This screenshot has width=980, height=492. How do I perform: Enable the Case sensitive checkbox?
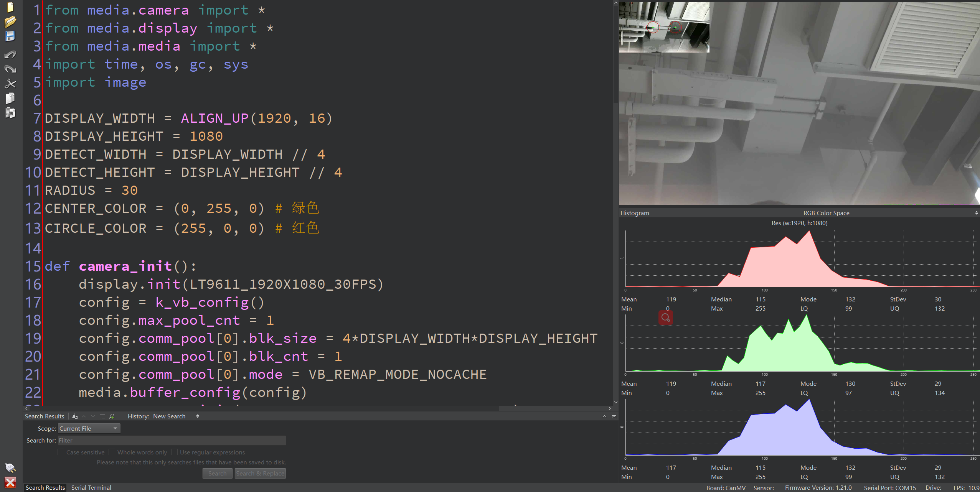pos(61,452)
